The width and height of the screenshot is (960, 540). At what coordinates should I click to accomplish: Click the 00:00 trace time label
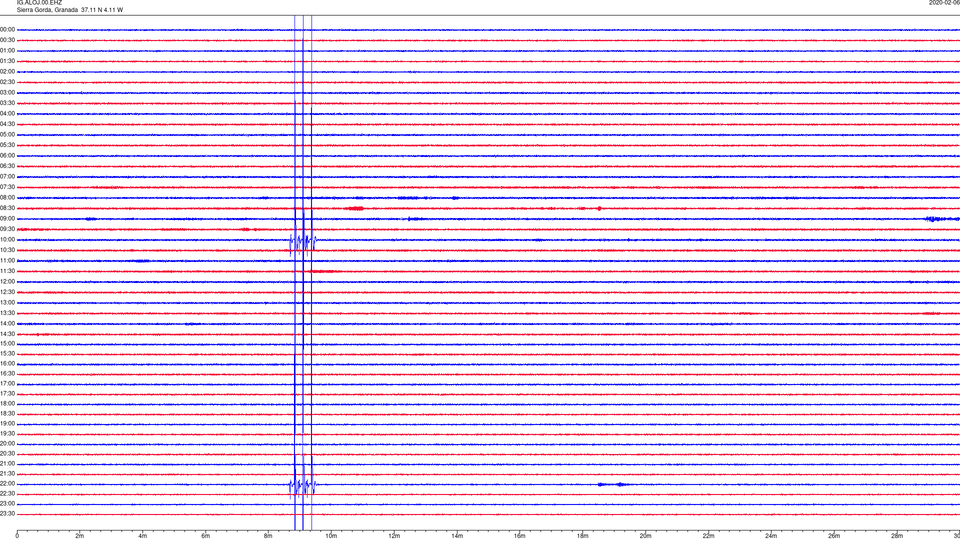(7, 29)
